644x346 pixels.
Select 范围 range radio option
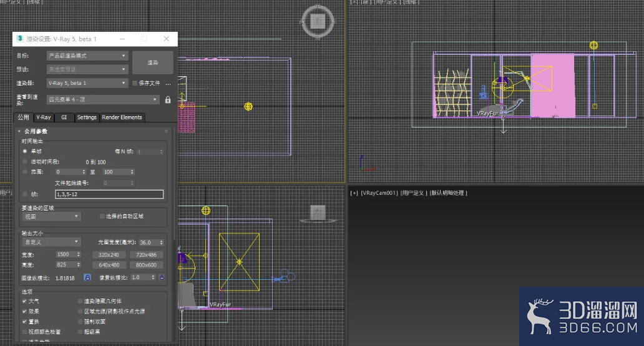(25, 172)
